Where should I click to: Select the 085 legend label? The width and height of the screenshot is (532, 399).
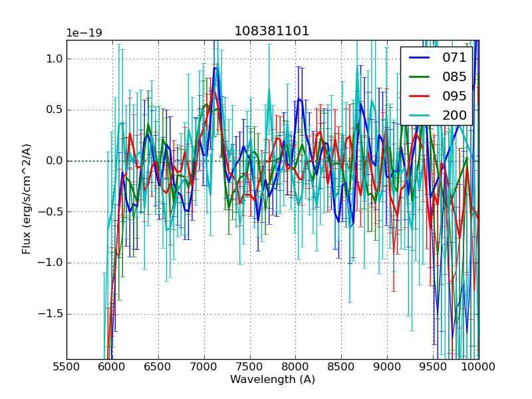[x=454, y=77]
